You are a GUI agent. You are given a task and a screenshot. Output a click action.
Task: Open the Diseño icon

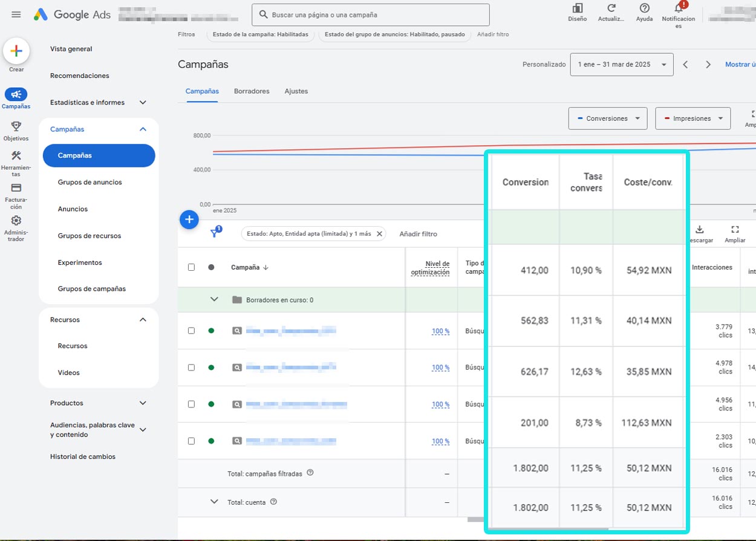(x=576, y=11)
